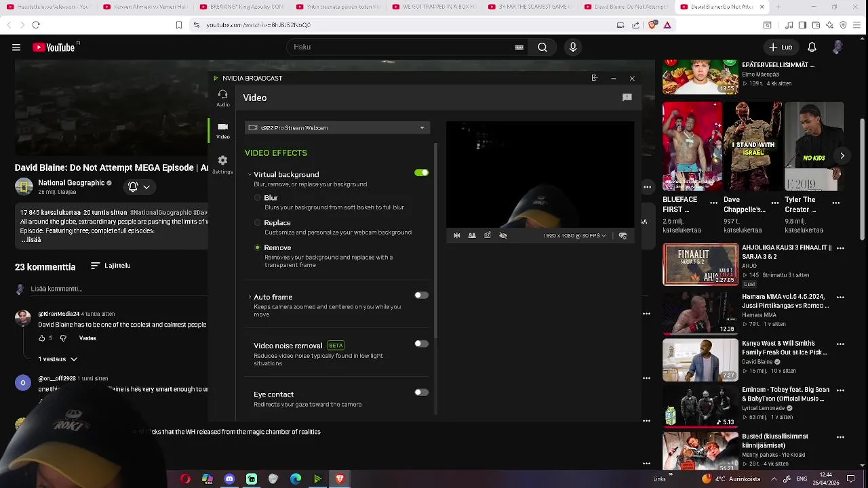Click the YouTube search magnifier button
The height and width of the screenshot is (488, 868).
point(542,47)
